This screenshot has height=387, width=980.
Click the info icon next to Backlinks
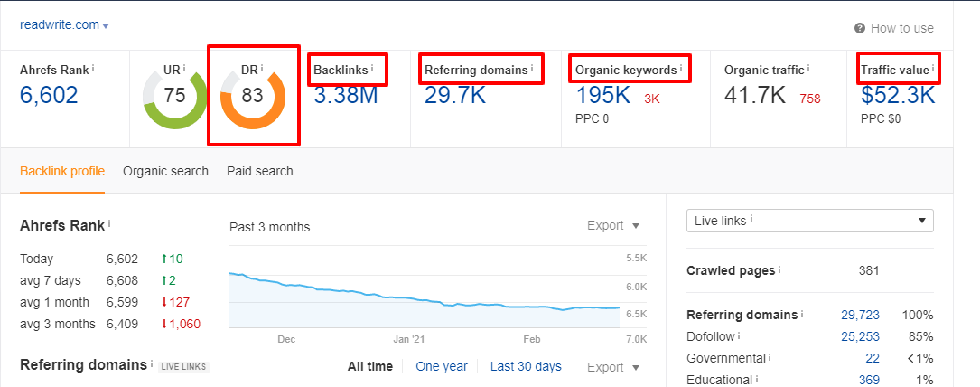[x=372, y=69]
